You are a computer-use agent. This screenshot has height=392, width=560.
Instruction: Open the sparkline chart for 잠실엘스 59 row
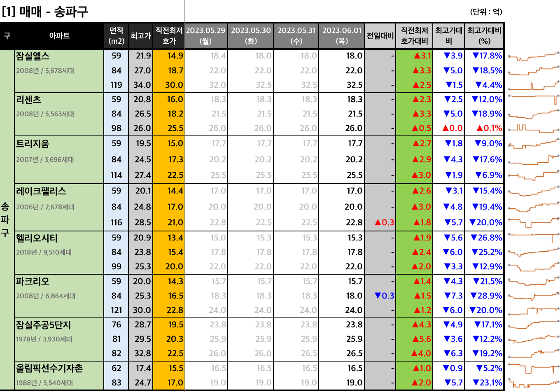(x=534, y=56)
